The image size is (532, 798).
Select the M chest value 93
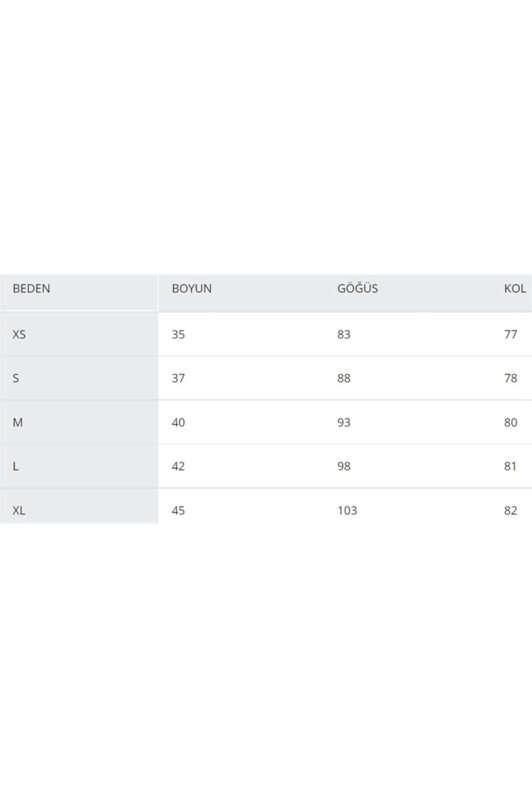tap(344, 422)
